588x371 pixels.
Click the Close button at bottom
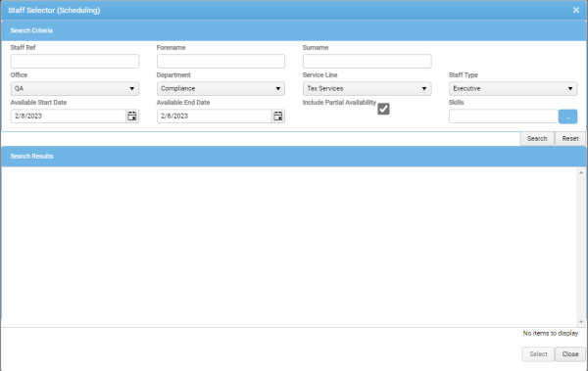[x=570, y=354]
